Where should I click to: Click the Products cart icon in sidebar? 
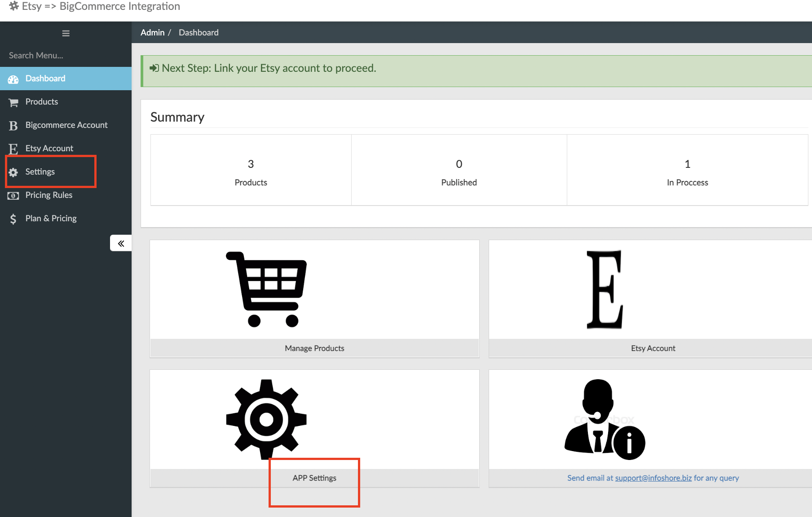13,102
